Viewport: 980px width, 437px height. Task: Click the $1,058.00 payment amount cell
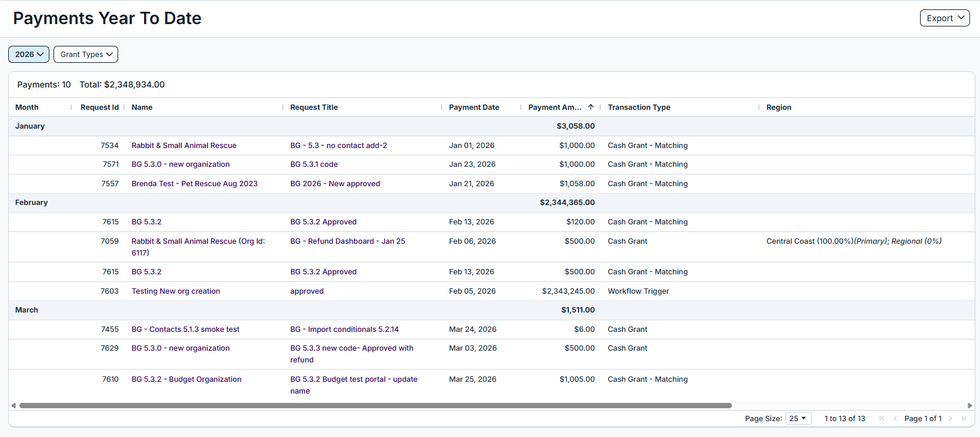tap(577, 183)
